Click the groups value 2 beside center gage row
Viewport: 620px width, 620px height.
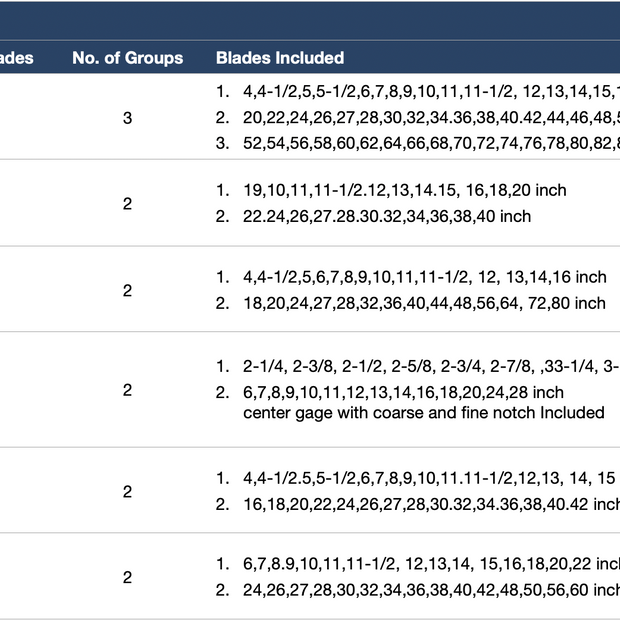pos(127,390)
